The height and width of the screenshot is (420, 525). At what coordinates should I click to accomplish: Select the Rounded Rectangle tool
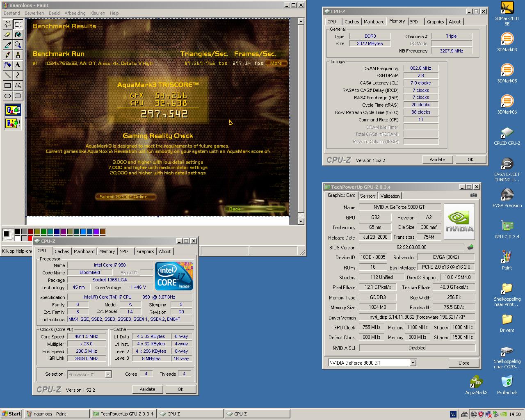18,96
